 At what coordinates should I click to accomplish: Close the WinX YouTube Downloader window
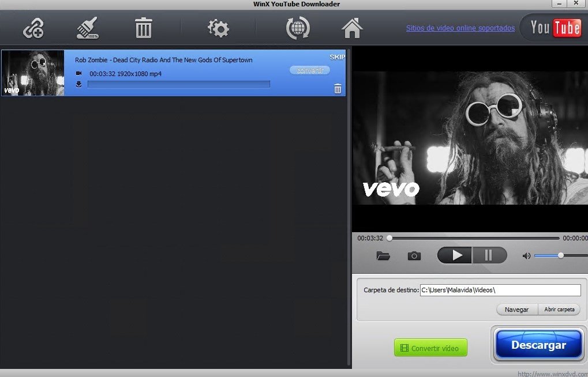[576, 4]
